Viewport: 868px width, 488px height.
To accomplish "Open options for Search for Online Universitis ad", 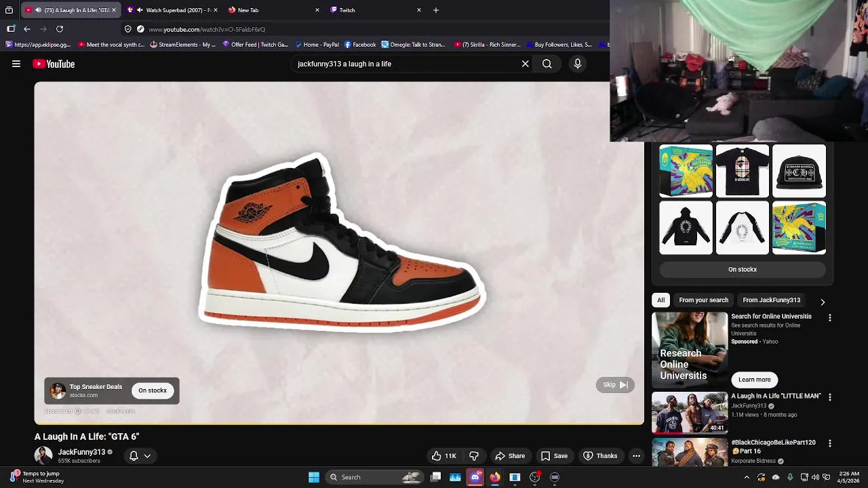I will [829, 317].
